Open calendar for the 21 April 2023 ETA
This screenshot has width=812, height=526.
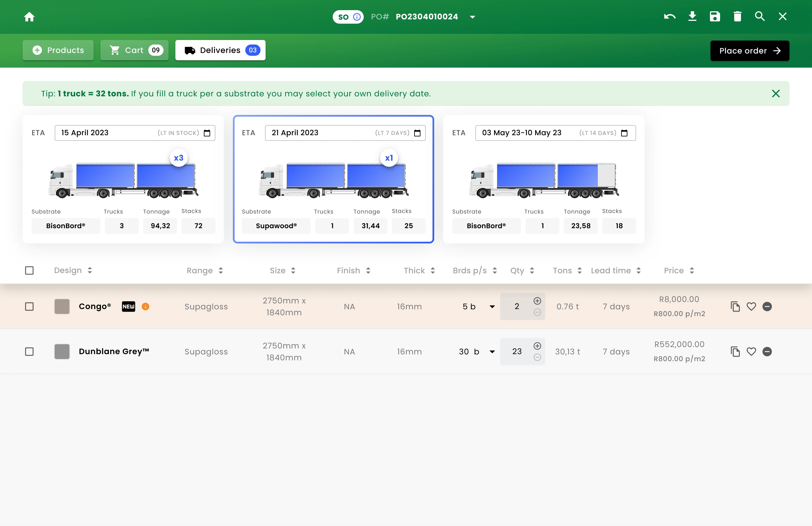coord(417,133)
